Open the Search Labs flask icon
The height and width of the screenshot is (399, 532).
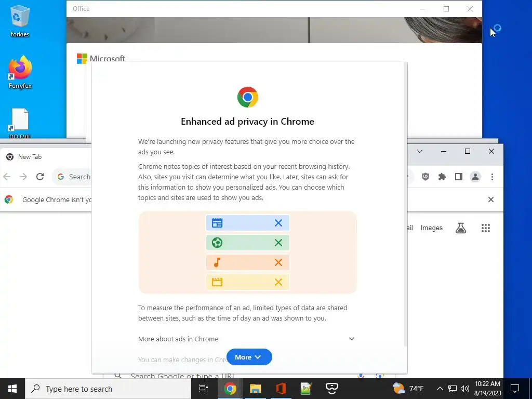pos(461,228)
